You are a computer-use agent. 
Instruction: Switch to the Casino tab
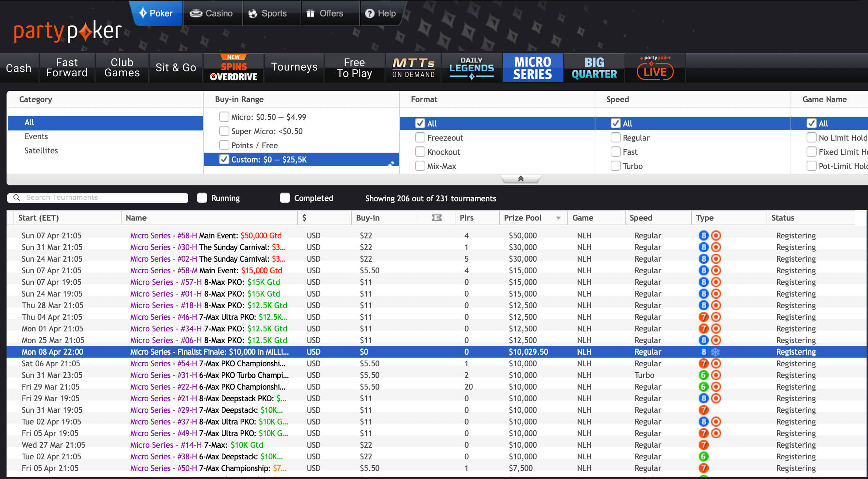(x=212, y=13)
